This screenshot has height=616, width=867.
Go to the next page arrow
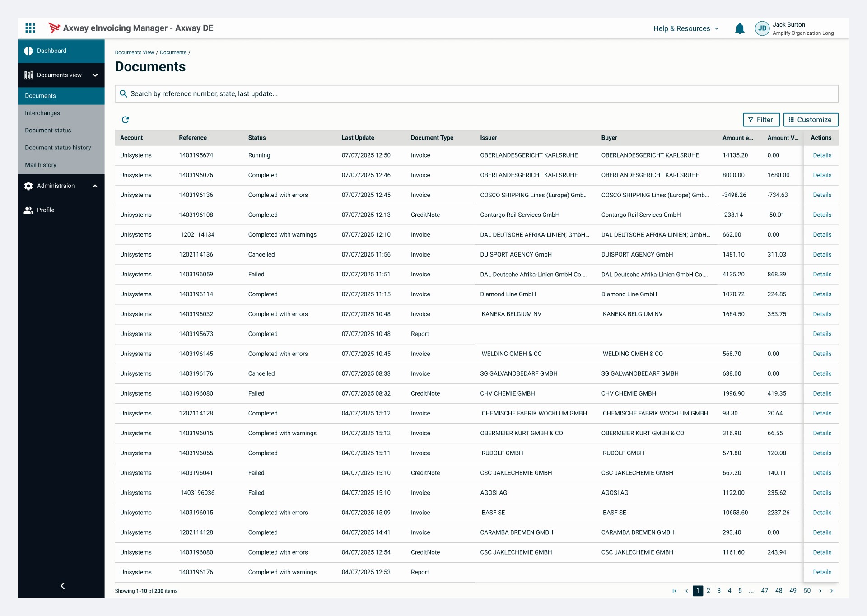click(x=820, y=591)
